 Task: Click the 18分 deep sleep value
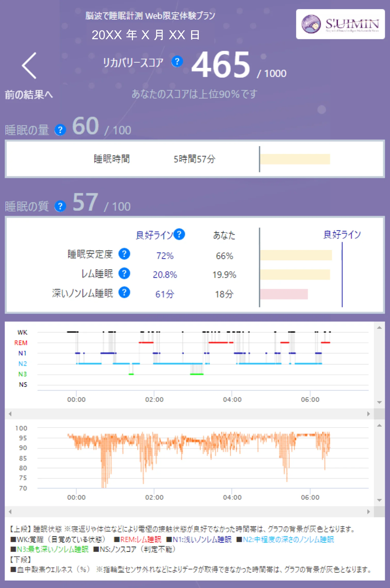tap(224, 294)
